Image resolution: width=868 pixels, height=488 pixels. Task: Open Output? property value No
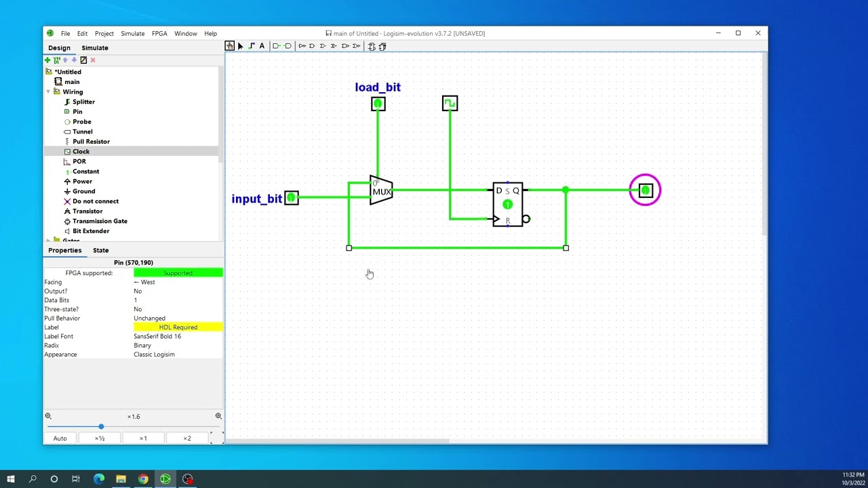pyautogui.click(x=178, y=291)
